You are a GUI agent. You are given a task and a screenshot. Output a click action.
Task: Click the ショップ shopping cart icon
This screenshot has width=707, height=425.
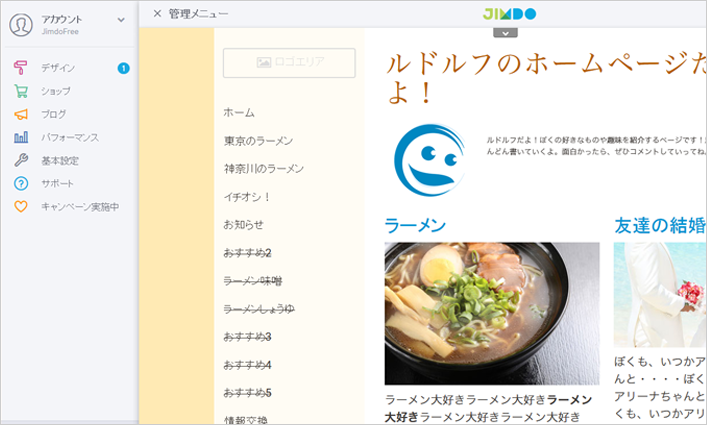[x=21, y=91]
